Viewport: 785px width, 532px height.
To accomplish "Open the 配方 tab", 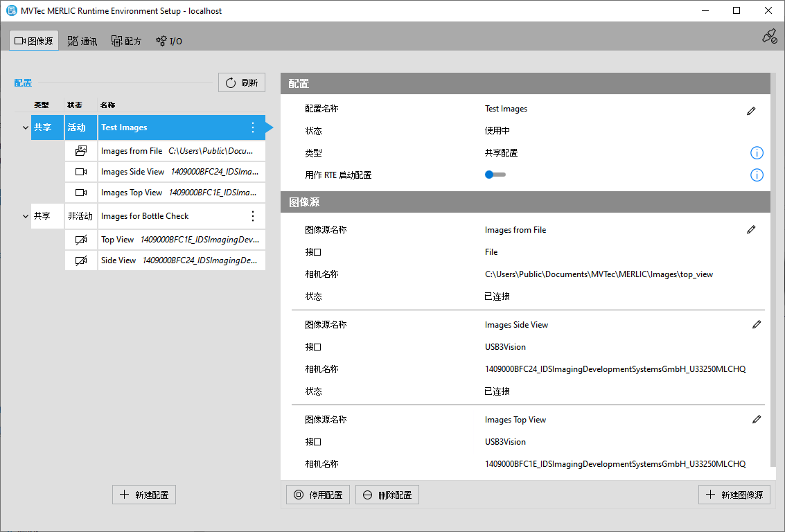I will [126, 41].
